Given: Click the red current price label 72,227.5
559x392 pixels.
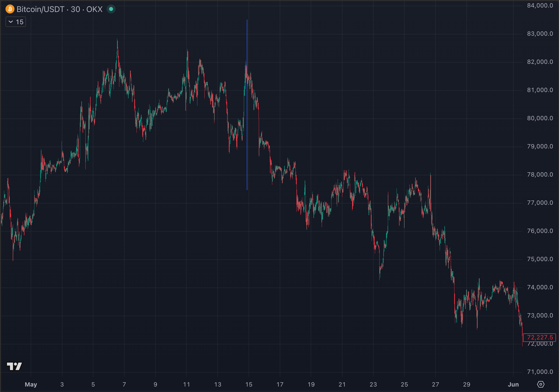Looking at the screenshot, I should click(540, 337).
